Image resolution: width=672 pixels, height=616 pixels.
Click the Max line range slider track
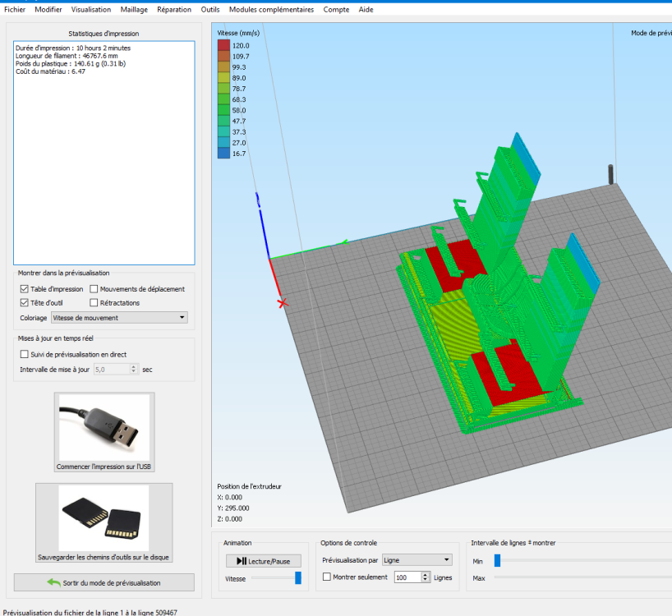[582, 577]
